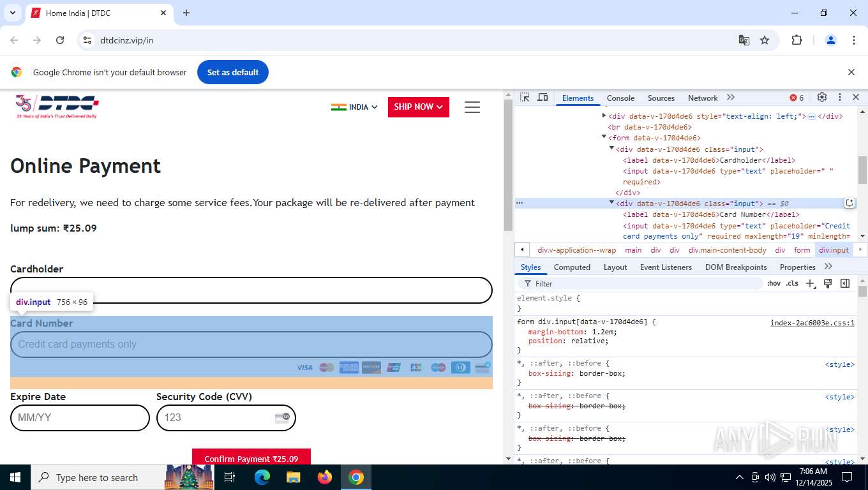This screenshot has width=868, height=490.
Task: Focus the Expire Date MM/YY field
Action: 80,418
